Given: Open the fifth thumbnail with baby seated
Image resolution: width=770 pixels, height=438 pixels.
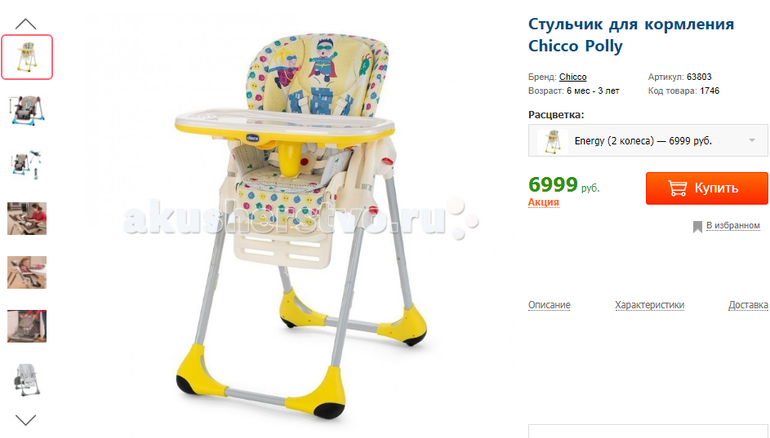Looking at the screenshot, I should tap(27, 273).
